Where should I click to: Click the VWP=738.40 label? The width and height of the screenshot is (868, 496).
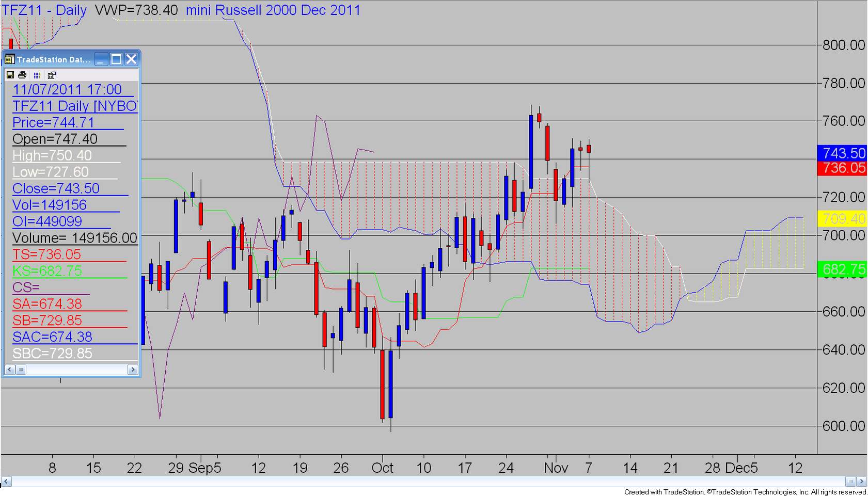pyautogui.click(x=136, y=10)
